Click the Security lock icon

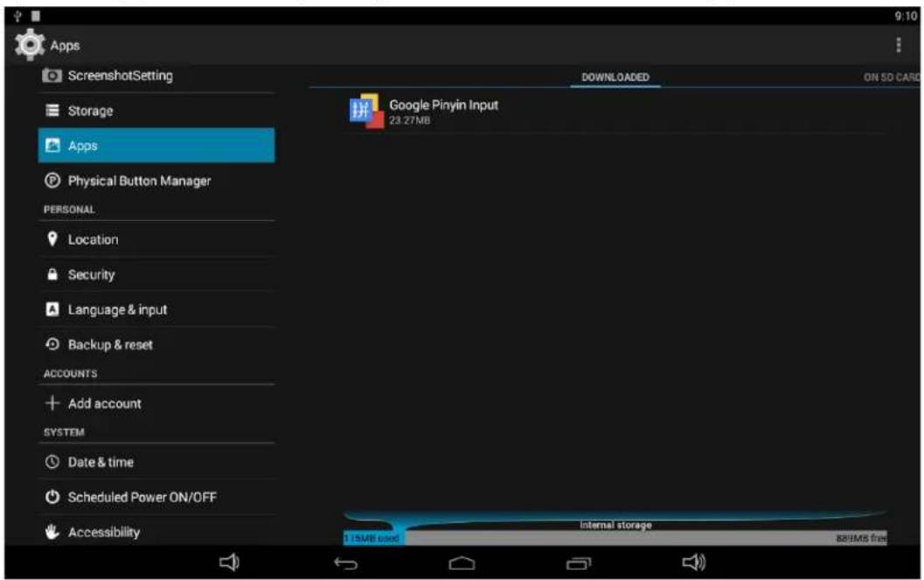pyautogui.click(x=52, y=273)
